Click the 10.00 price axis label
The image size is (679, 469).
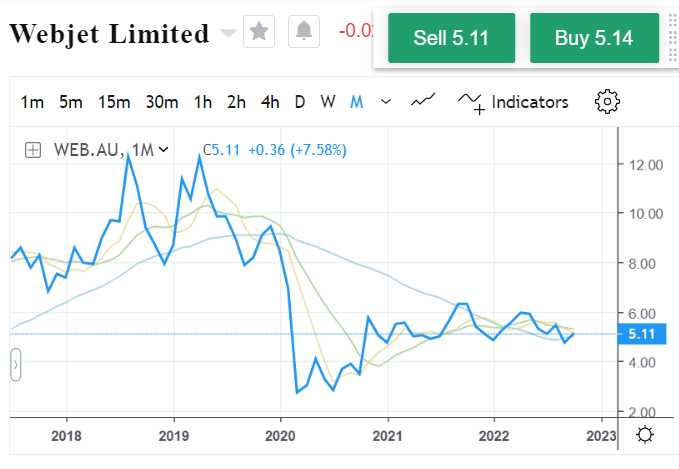click(646, 214)
